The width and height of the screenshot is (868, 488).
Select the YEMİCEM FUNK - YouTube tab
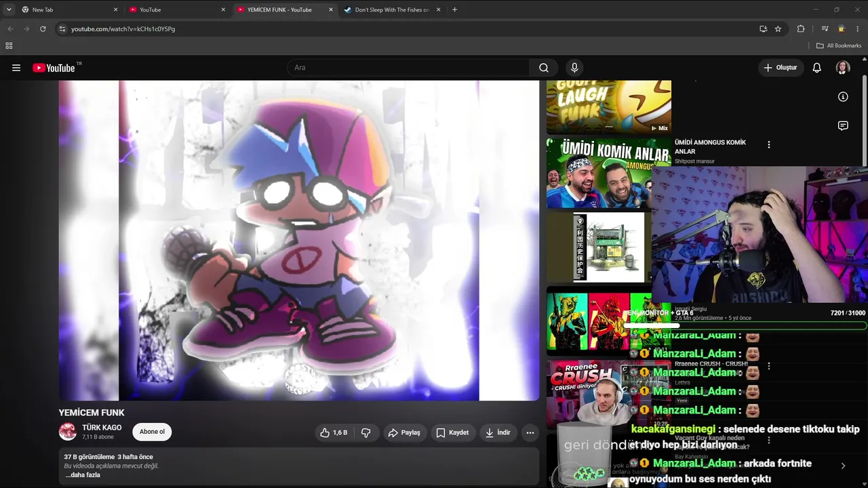click(x=285, y=9)
